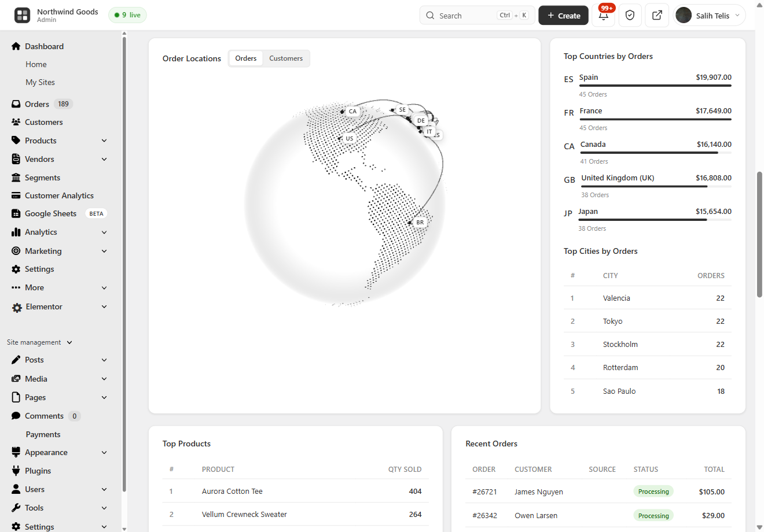Expand the Marketing submenu chevron

click(x=104, y=251)
